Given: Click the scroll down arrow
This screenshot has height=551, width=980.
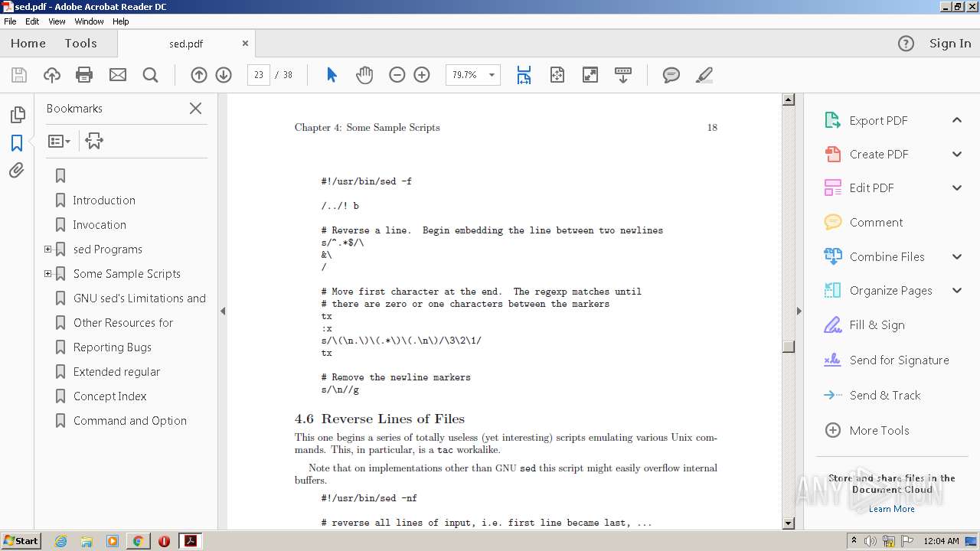Looking at the screenshot, I should [x=788, y=523].
